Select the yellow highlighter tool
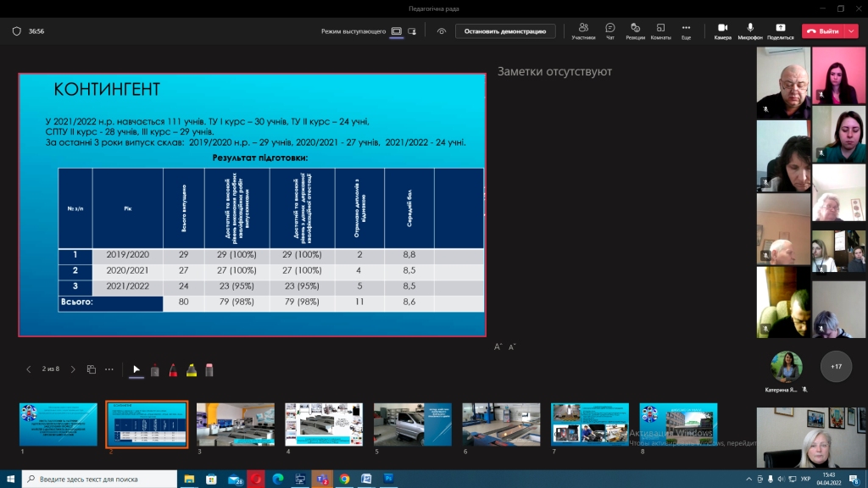This screenshot has width=868, height=488. (x=191, y=369)
